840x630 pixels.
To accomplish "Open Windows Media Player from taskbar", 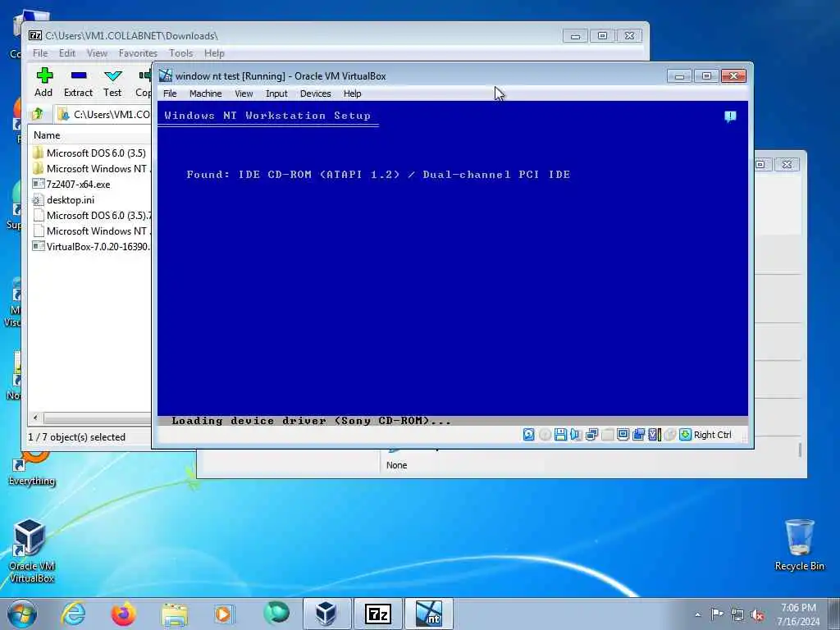I will click(224, 614).
